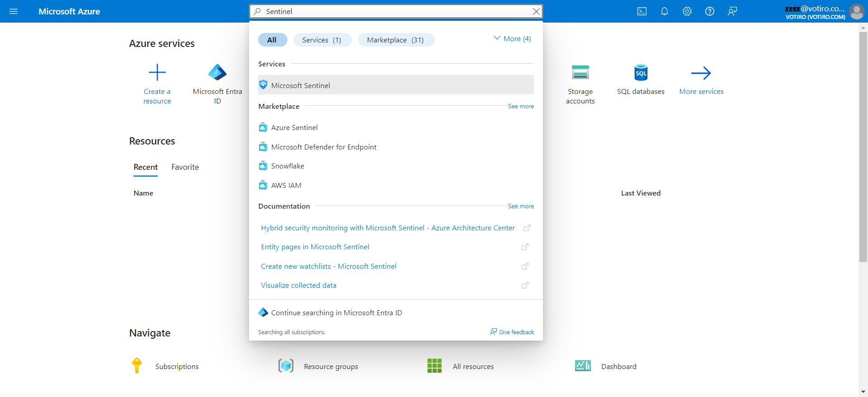Open the help question mark menu
This screenshot has width=868, height=397.
(710, 11)
